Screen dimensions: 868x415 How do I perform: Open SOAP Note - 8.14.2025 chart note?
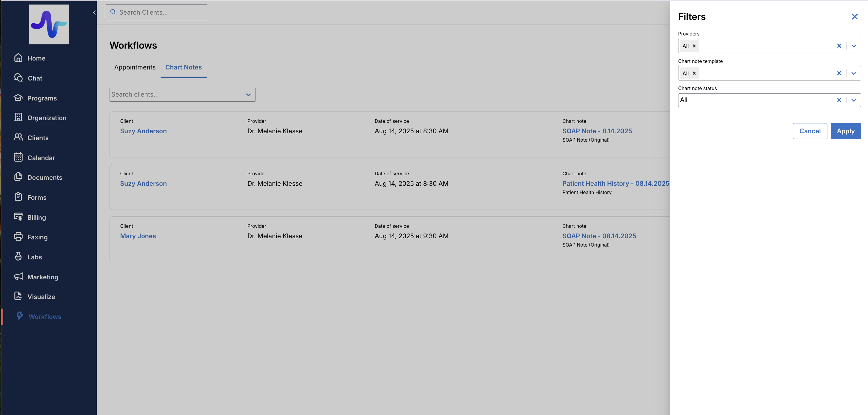(597, 131)
